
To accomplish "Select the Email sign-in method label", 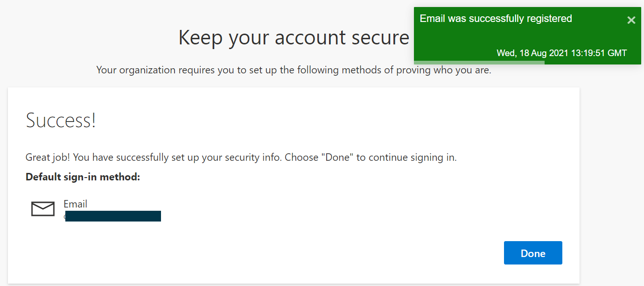I will (x=76, y=204).
